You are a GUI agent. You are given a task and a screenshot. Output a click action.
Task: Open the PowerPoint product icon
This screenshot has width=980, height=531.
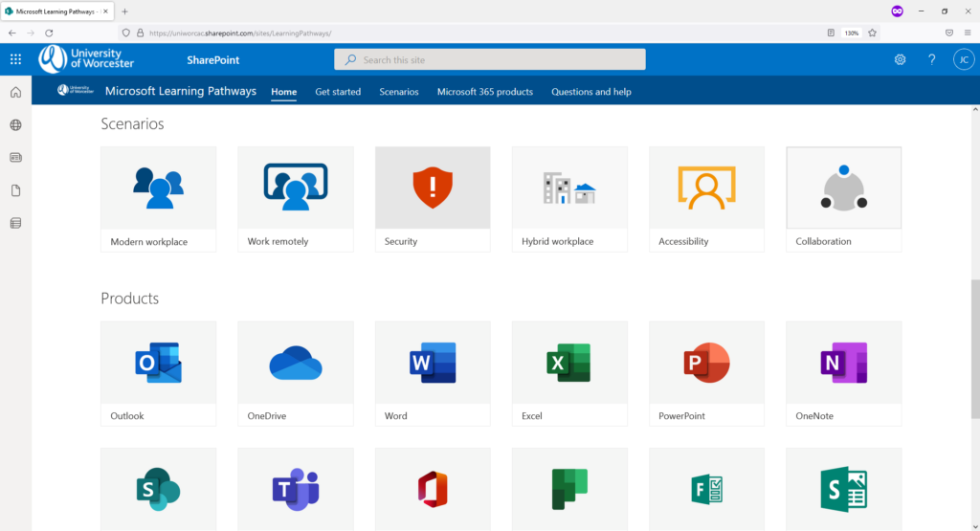(707, 363)
